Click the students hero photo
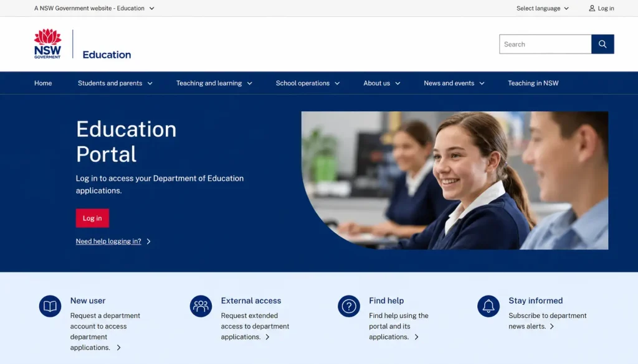Viewport: 638px width, 364px height. [x=455, y=180]
